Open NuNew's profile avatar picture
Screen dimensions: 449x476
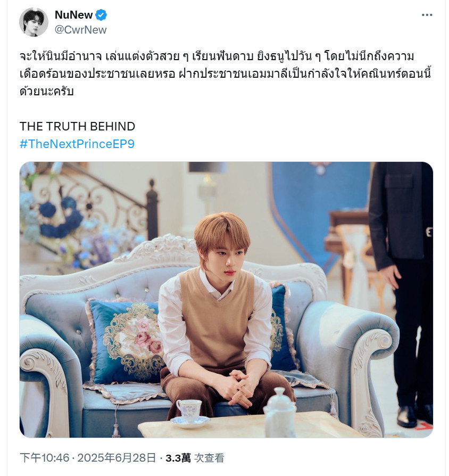point(34,22)
